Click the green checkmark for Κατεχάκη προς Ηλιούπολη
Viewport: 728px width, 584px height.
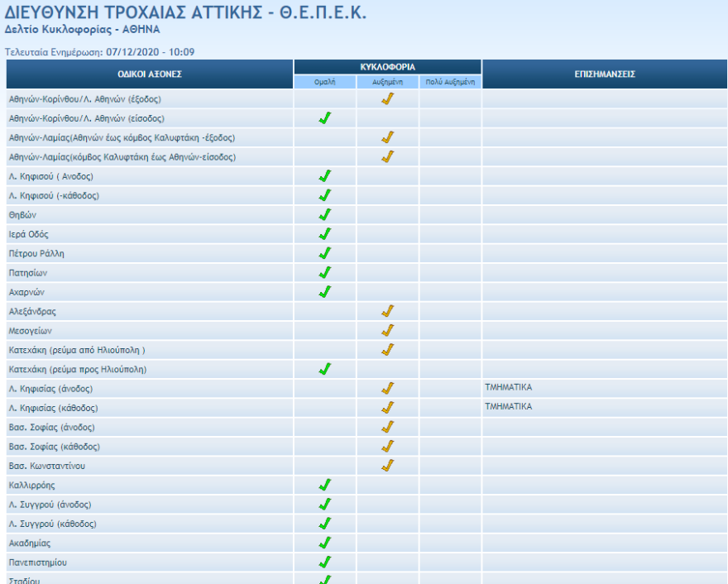325,369
